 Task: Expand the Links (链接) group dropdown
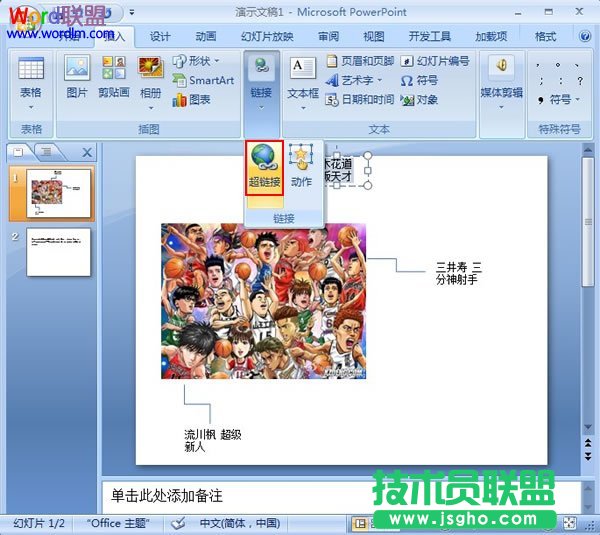coord(261,108)
